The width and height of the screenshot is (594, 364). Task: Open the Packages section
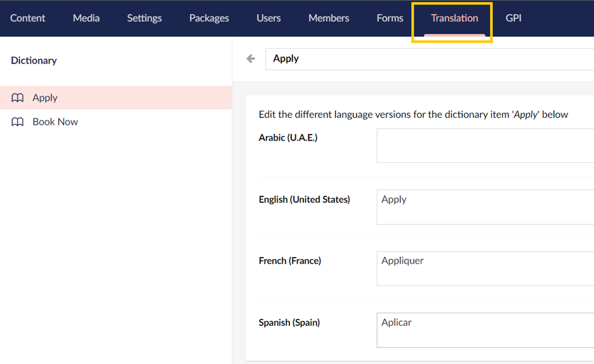click(x=209, y=18)
